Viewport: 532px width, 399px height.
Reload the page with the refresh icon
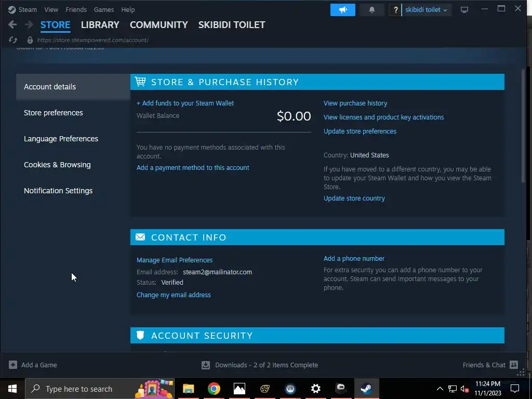coord(13,40)
